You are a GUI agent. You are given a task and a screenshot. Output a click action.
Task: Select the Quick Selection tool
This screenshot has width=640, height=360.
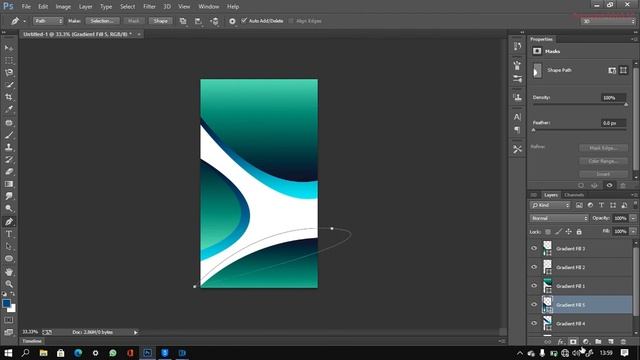[x=9, y=85]
